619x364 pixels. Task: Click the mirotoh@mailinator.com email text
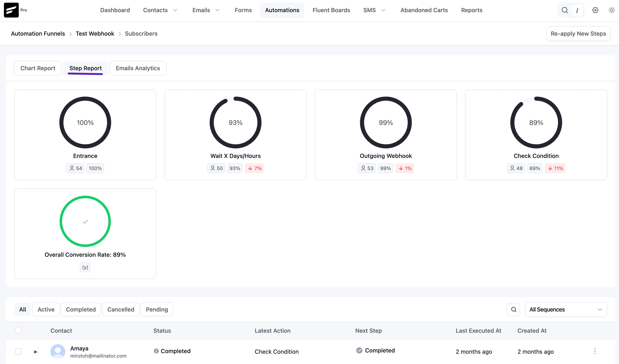(x=98, y=356)
